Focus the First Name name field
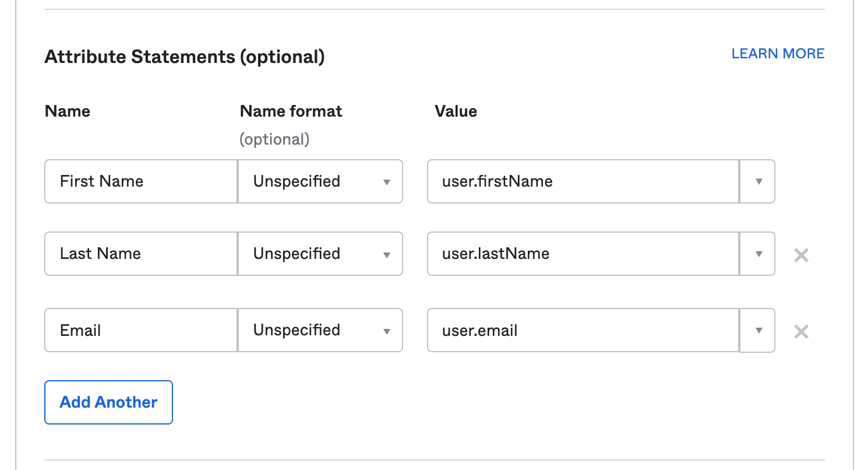The image size is (868, 470). [x=141, y=181]
